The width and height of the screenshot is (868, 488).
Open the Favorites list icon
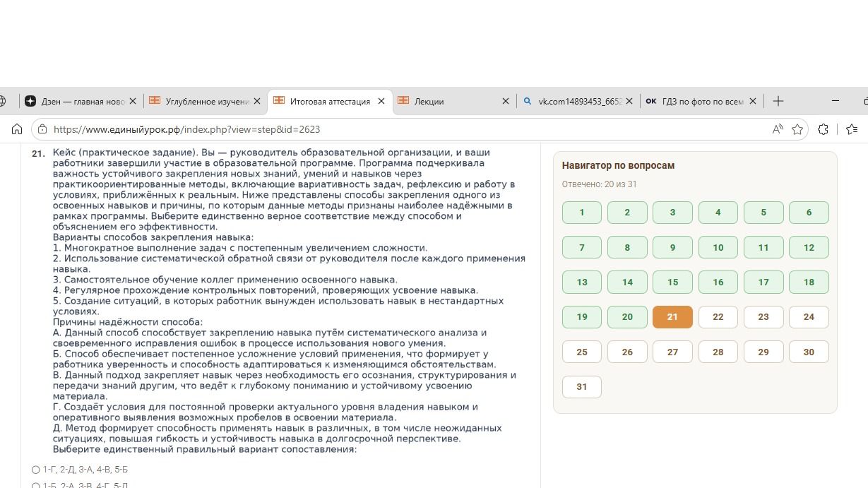pos(852,129)
